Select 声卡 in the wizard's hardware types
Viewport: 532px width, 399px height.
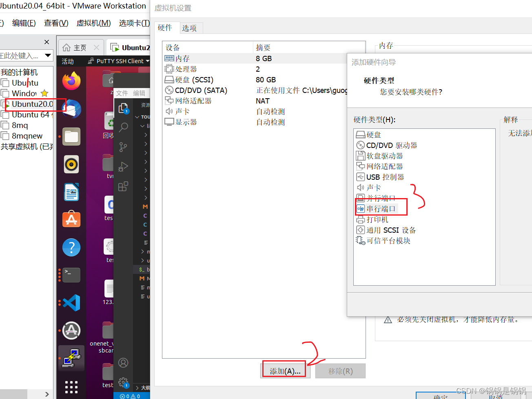369,187
